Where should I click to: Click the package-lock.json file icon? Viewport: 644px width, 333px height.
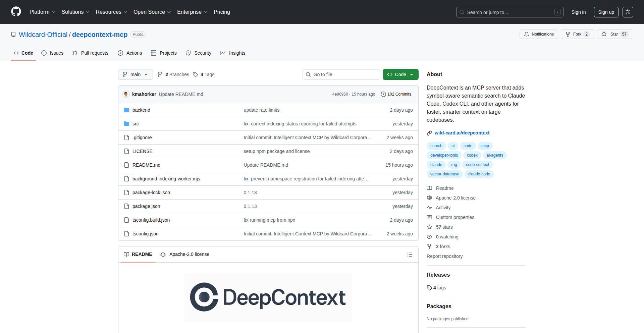click(x=126, y=192)
